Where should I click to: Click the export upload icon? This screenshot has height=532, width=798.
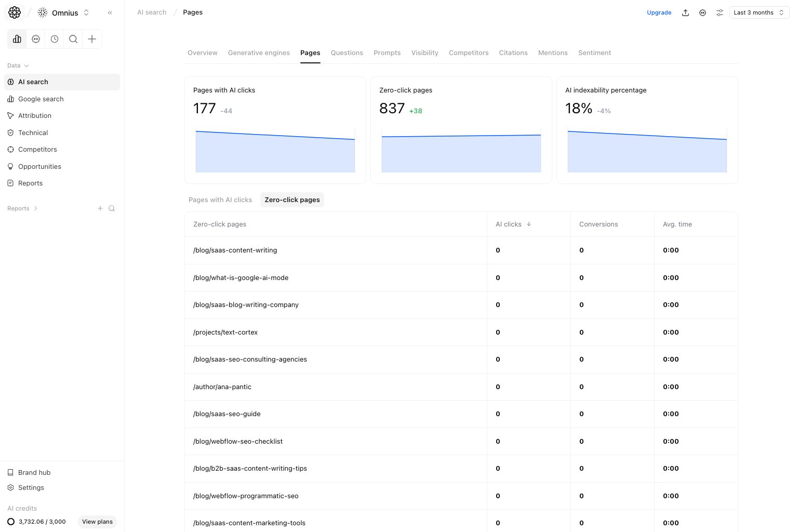pos(686,12)
